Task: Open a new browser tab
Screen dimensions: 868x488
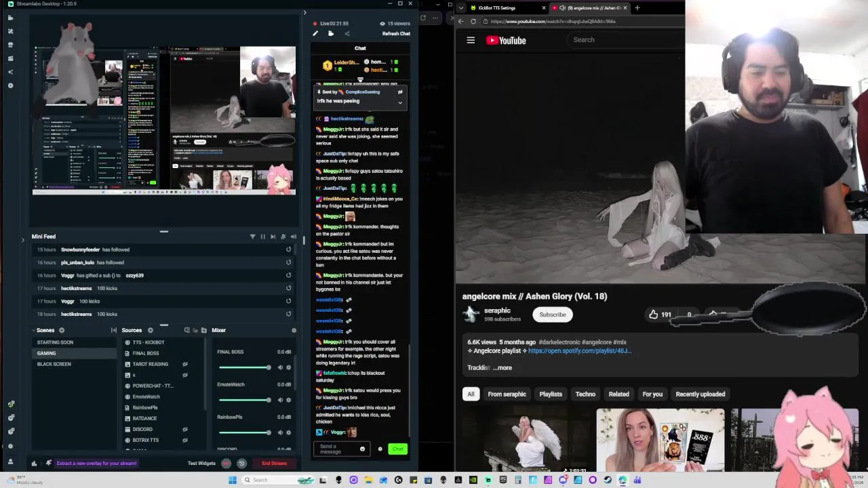Action: pyautogui.click(x=637, y=7)
